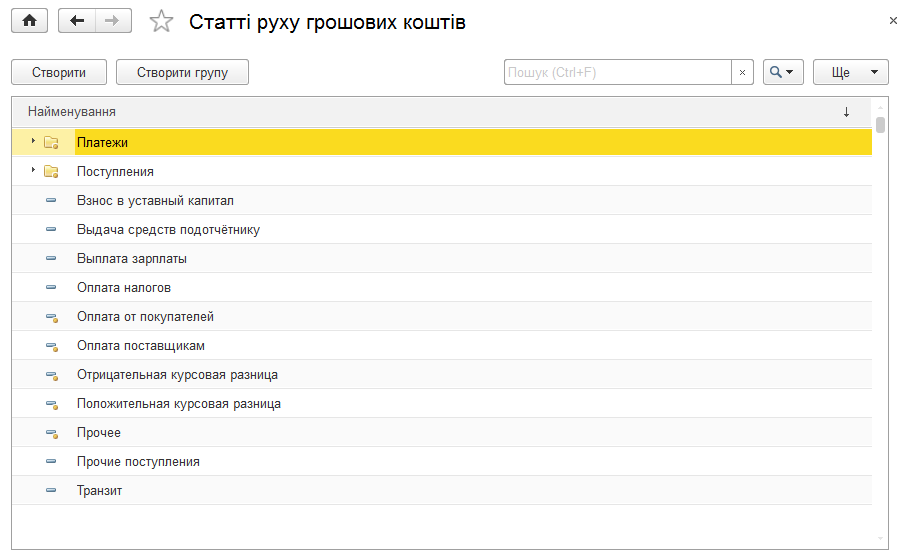Click the Створити button
902x556 pixels.
[x=59, y=72]
